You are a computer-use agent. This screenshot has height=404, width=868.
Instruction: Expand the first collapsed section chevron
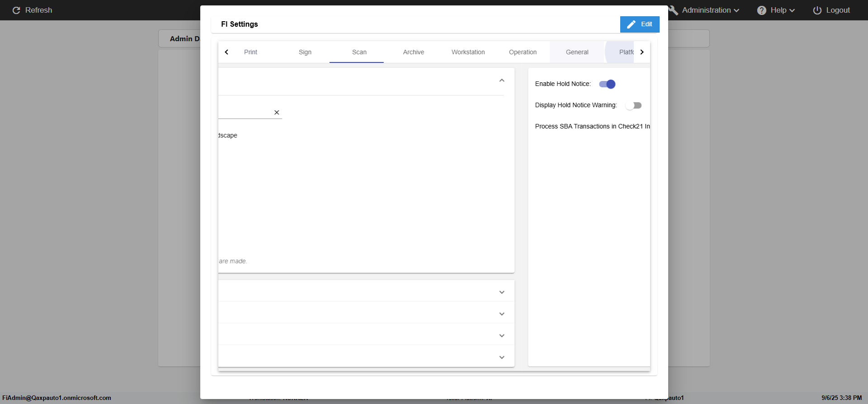pyautogui.click(x=501, y=292)
